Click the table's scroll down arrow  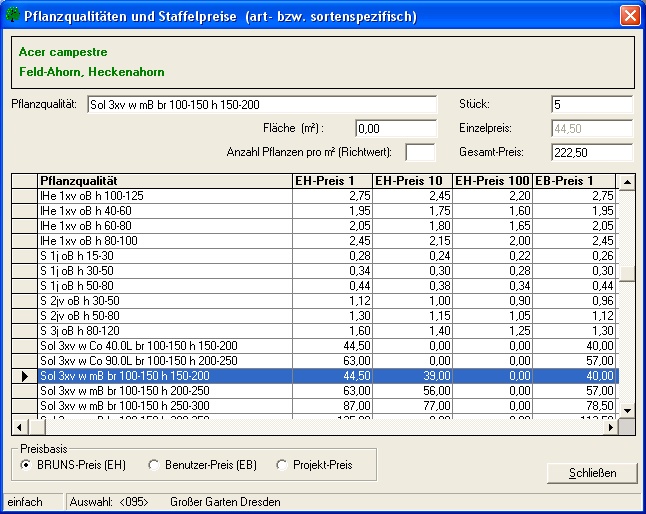(627, 411)
